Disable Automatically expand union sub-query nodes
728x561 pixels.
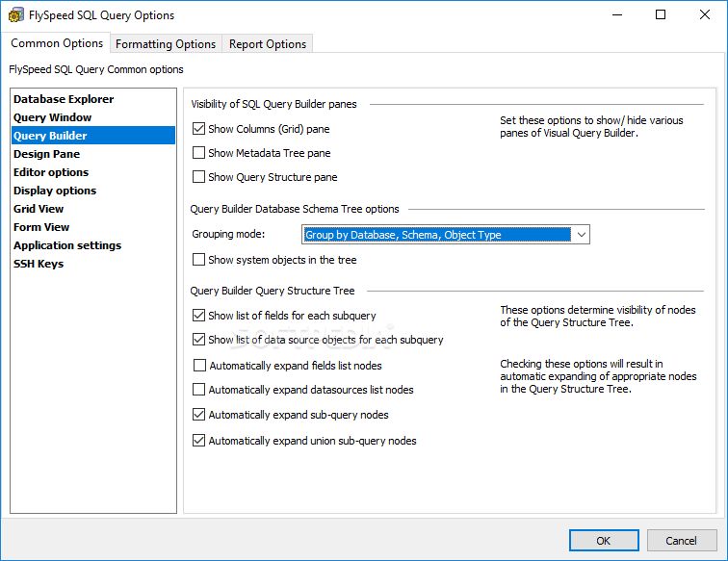click(198, 441)
